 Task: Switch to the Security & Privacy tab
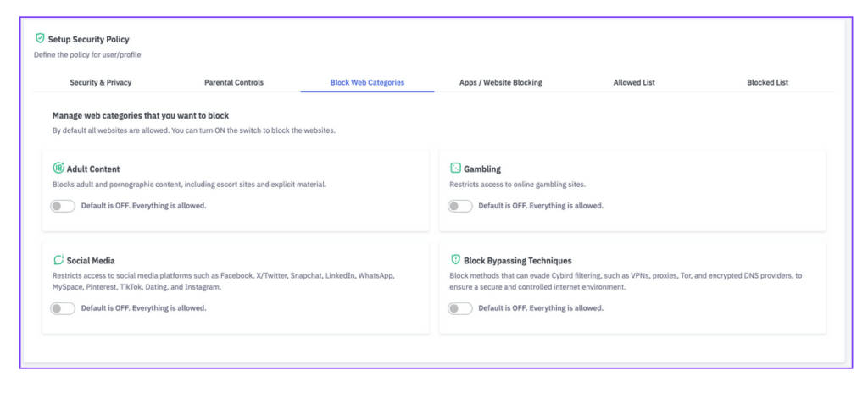click(x=101, y=83)
